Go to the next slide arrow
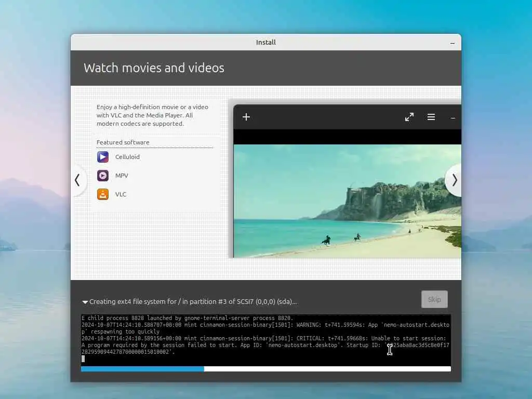Screen dimensions: 532x399 click(x=454, y=180)
